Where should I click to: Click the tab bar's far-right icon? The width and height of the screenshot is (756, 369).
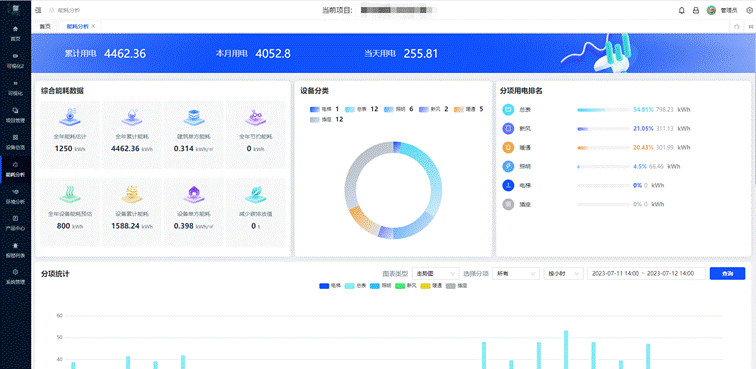click(751, 27)
